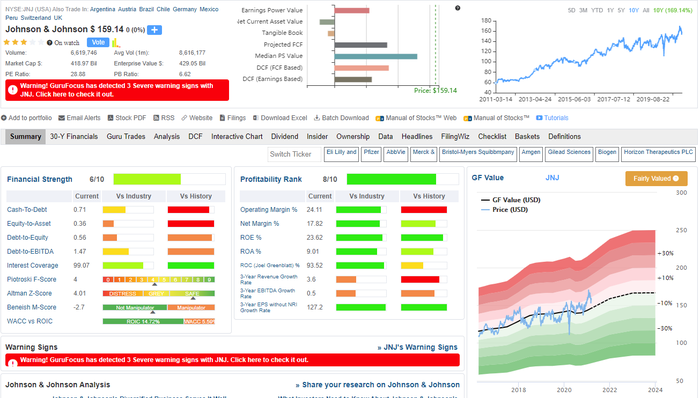The width and height of the screenshot is (700, 398).
Task: Select the Summary tab
Action: tap(25, 137)
